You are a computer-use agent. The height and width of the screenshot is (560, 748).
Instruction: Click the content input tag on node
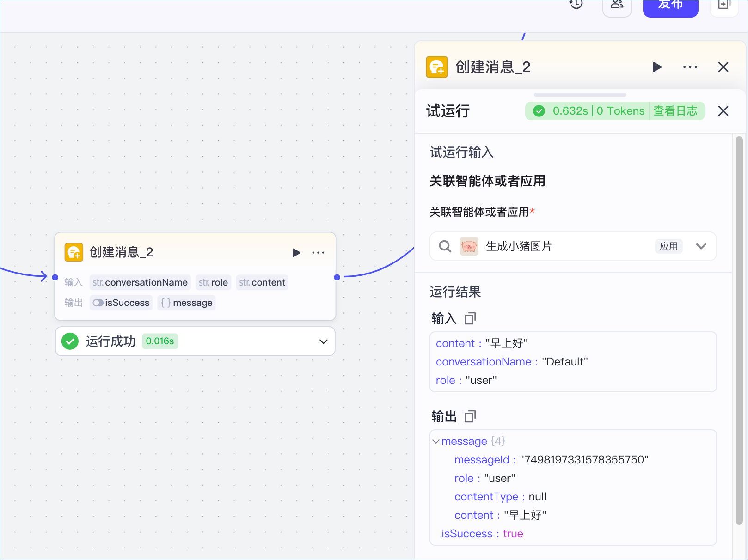point(262,282)
